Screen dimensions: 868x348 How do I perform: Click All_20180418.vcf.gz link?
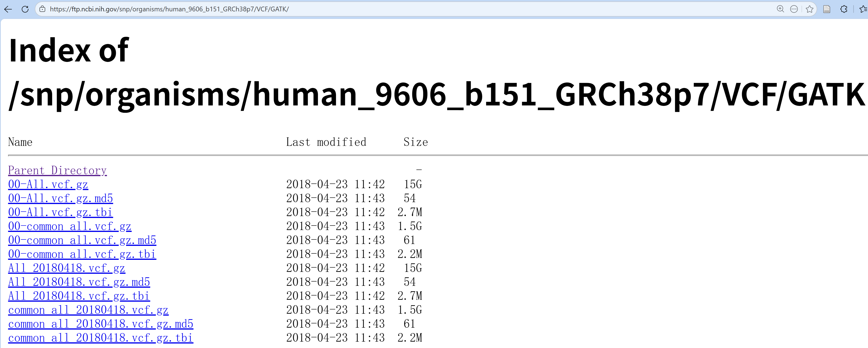click(66, 268)
